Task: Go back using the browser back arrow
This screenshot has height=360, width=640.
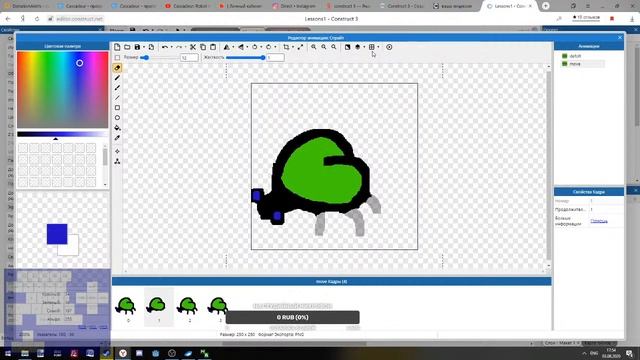Action: click(x=8, y=19)
